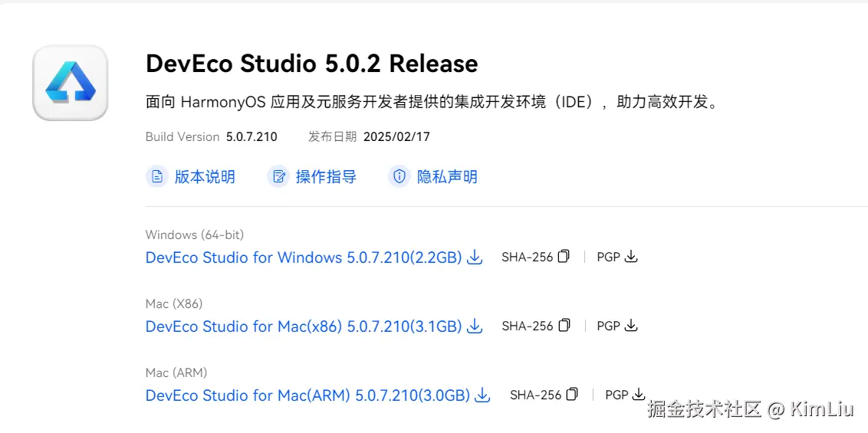
Task: Download PGP signature for Mac x86 build
Action: click(x=631, y=326)
